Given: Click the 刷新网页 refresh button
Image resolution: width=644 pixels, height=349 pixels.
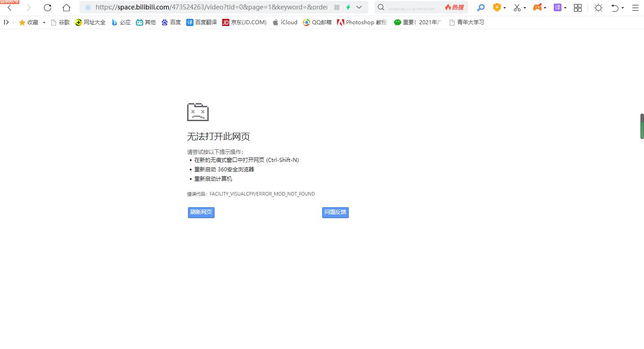Looking at the screenshot, I should pos(201,212).
